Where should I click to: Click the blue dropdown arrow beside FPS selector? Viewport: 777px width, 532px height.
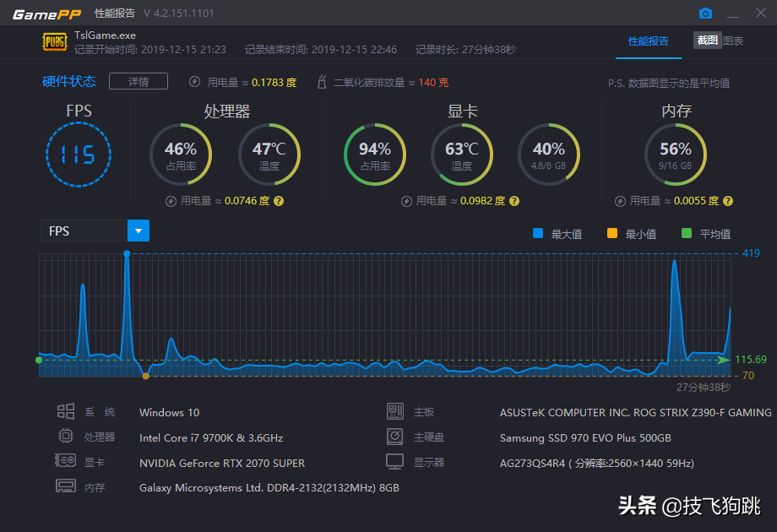click(138, 230)
